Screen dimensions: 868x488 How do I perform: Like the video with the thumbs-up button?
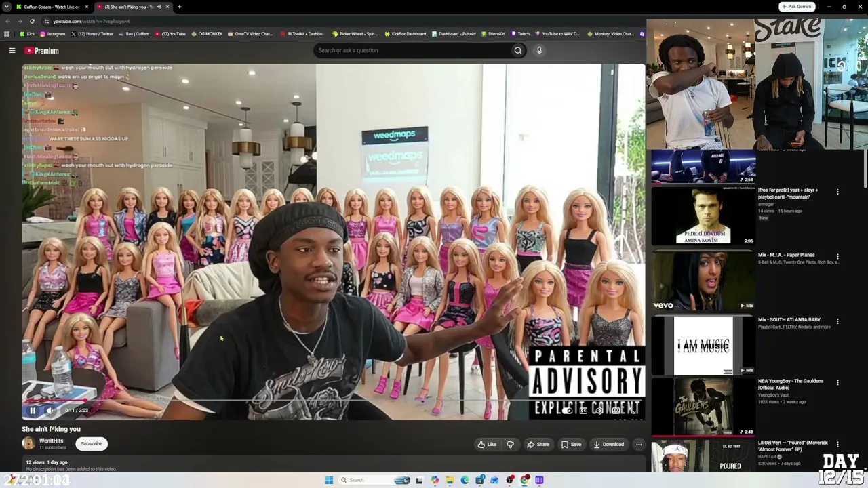tap(487, 445)
